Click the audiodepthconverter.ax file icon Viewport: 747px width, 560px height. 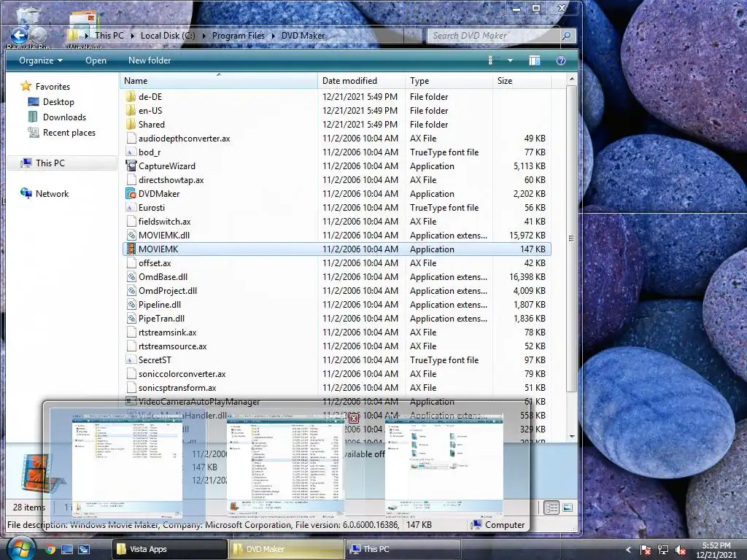(x=131, y=139)
